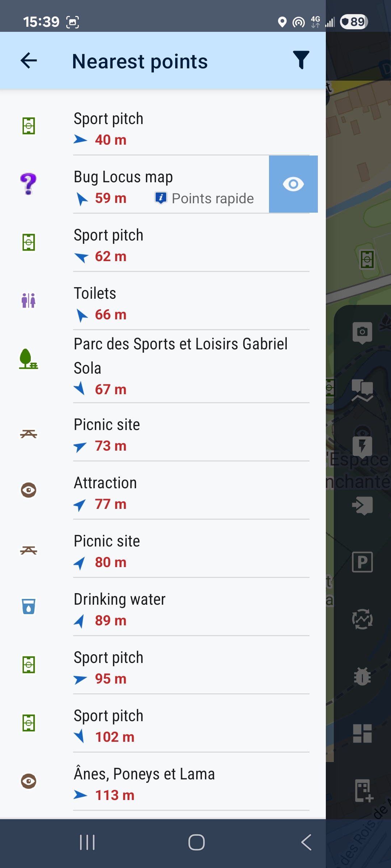Image resolution: width=391 pixels, height=868 pixels.
Task: Open Android recent apps button
Action: click(x=87, y=842)
